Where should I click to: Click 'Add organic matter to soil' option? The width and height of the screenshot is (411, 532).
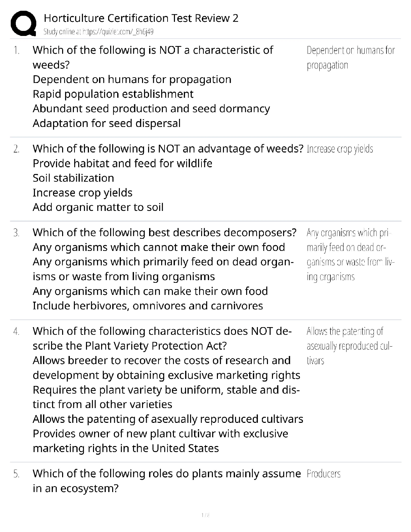[98, 207]
